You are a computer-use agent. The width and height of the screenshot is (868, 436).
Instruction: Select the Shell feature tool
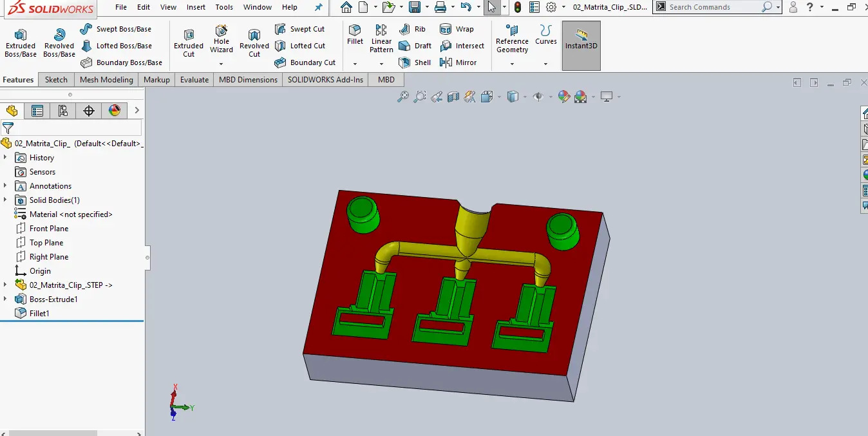tap(416, 62)
